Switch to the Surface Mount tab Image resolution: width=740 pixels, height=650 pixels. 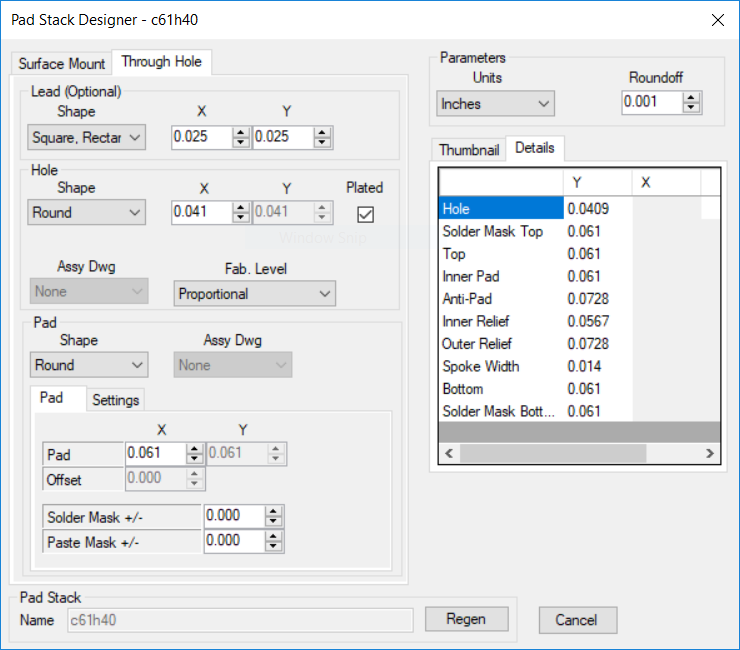[61, 63]
